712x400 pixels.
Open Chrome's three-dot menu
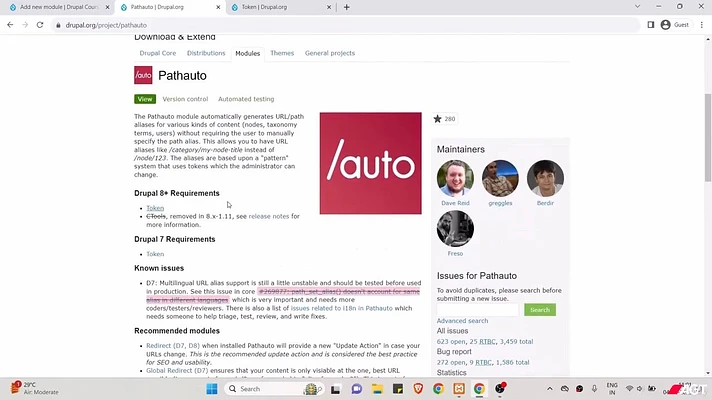pos(702,25)
